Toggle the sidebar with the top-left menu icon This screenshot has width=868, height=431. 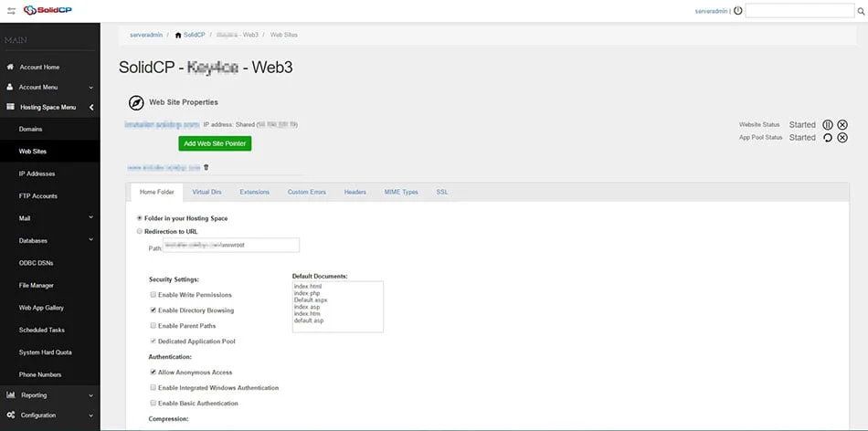pyautogui.click(x=11, y=11)
